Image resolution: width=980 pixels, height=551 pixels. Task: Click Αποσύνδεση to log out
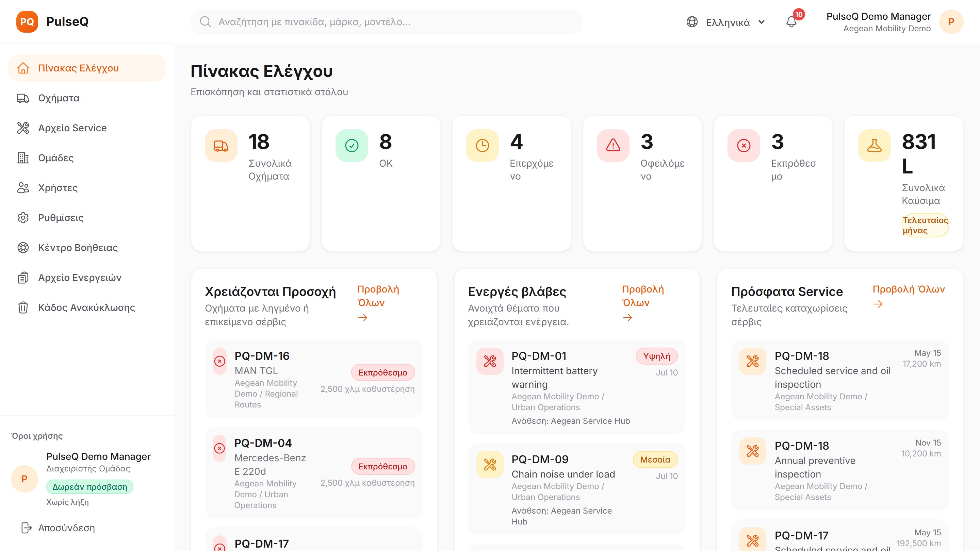(58, 528)
